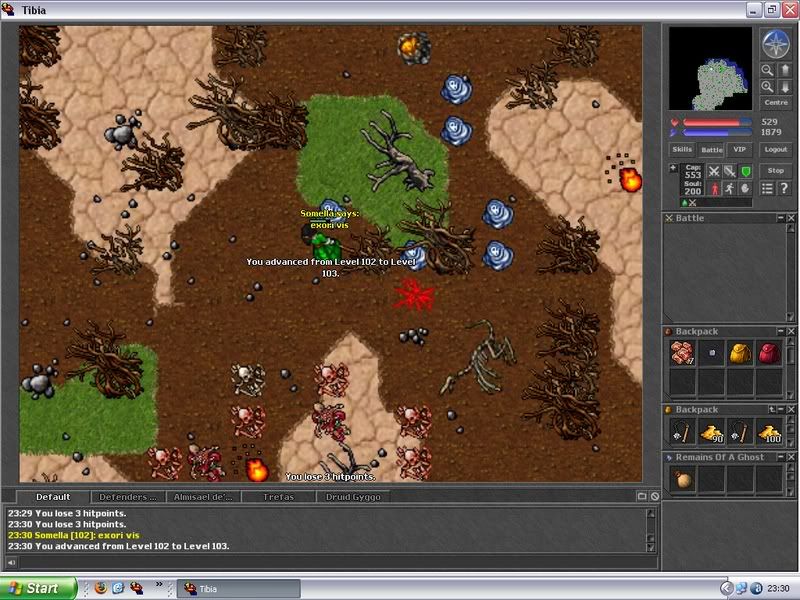Zoom out the minimap

coord(767,70)
